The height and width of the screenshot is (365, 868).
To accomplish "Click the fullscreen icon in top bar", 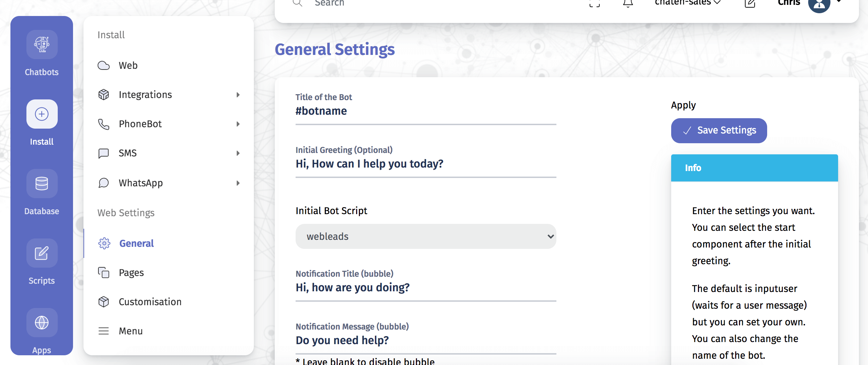I will click(x=595, y=4).
